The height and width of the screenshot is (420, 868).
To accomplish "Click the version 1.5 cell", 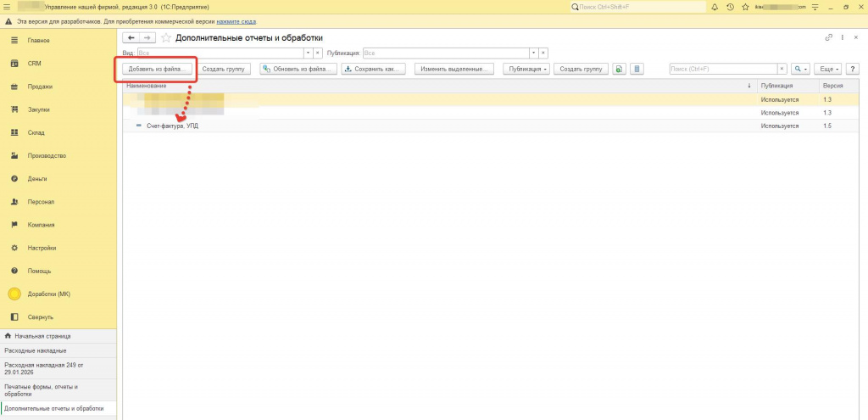I will point(838,126).
